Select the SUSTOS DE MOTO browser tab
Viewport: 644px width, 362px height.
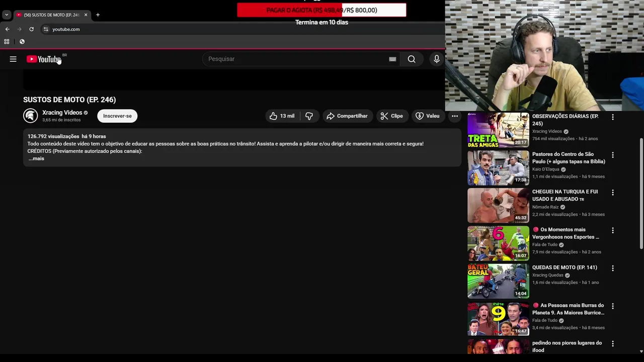51,15
